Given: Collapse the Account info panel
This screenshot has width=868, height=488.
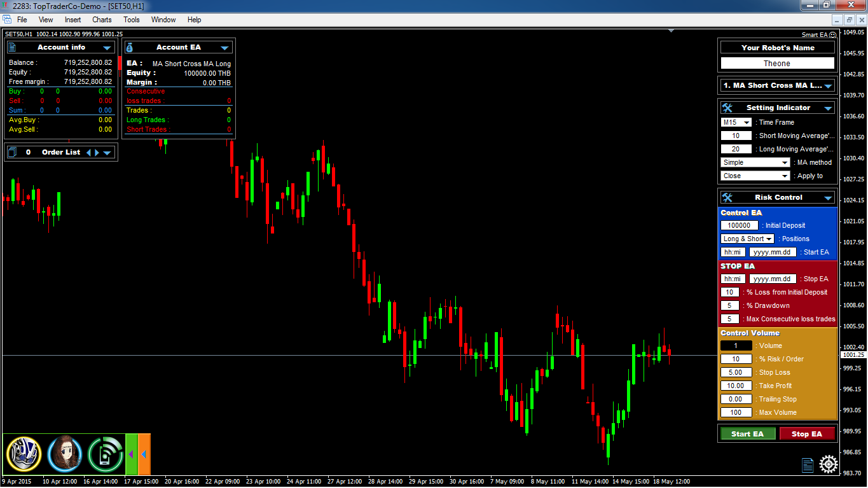Looking at the screenshot, I should tap(107, 48).
